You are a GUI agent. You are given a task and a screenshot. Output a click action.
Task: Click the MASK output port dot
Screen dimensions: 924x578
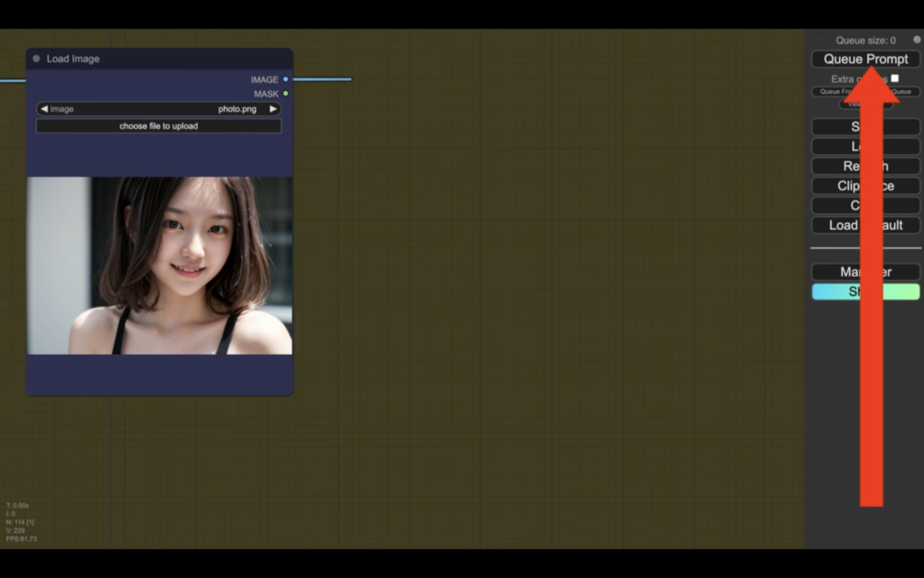point(286,93)
